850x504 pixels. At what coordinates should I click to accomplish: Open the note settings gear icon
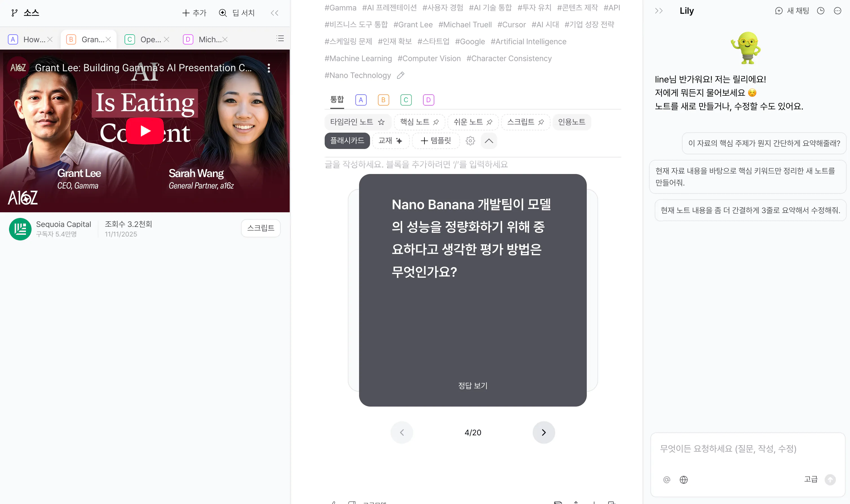(x=470, y=141)
